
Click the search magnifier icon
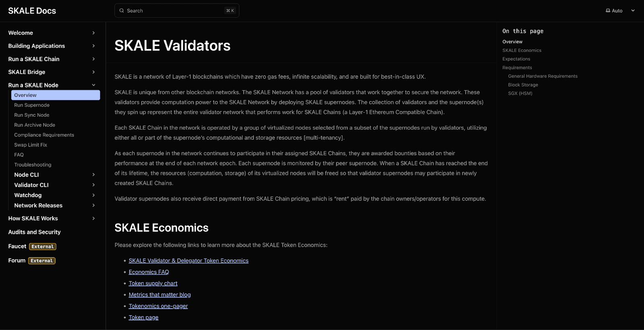point(122,11)
